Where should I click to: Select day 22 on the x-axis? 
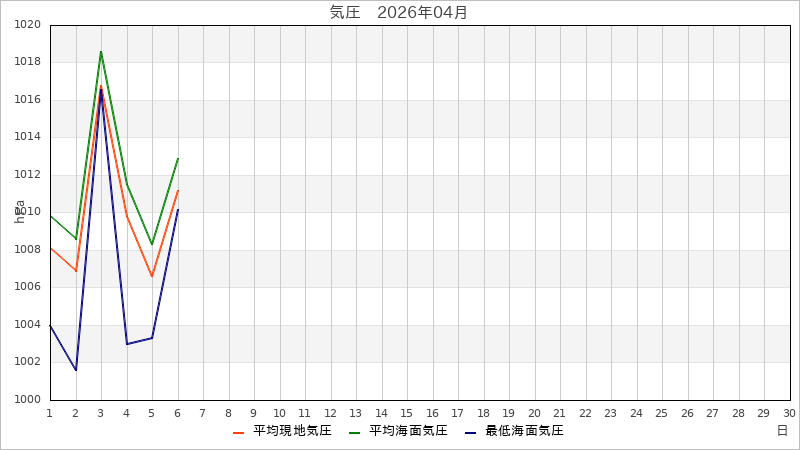[x=585, y=412]
